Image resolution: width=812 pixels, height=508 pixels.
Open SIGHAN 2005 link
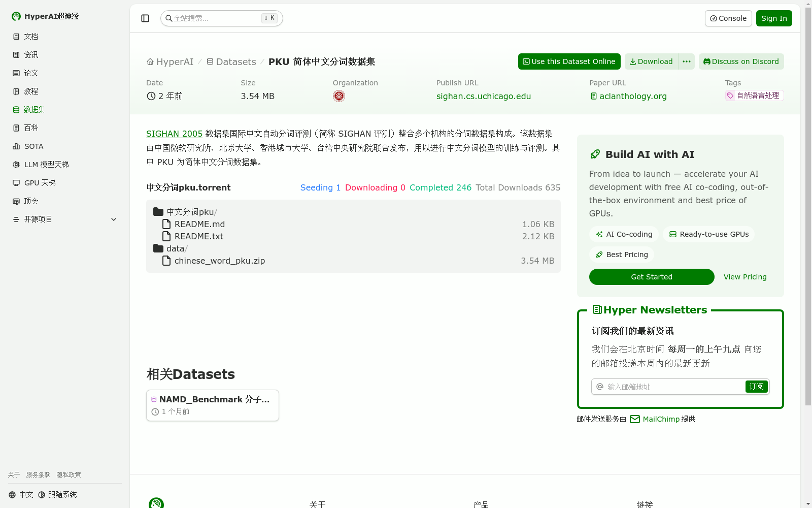point(174,134)
